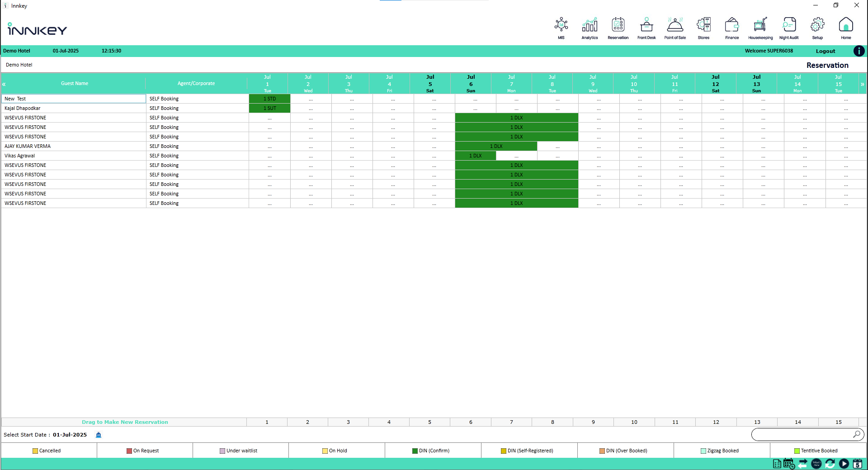Screen dimensions: 868x470
Task: Click the Jul 6 Sun column header
Action: coord(471,84)
